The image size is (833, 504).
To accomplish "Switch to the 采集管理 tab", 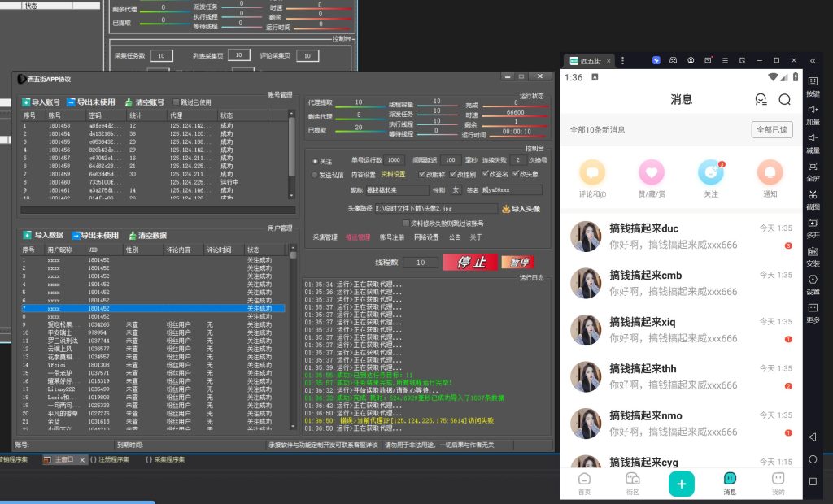I will coord(325,237).
